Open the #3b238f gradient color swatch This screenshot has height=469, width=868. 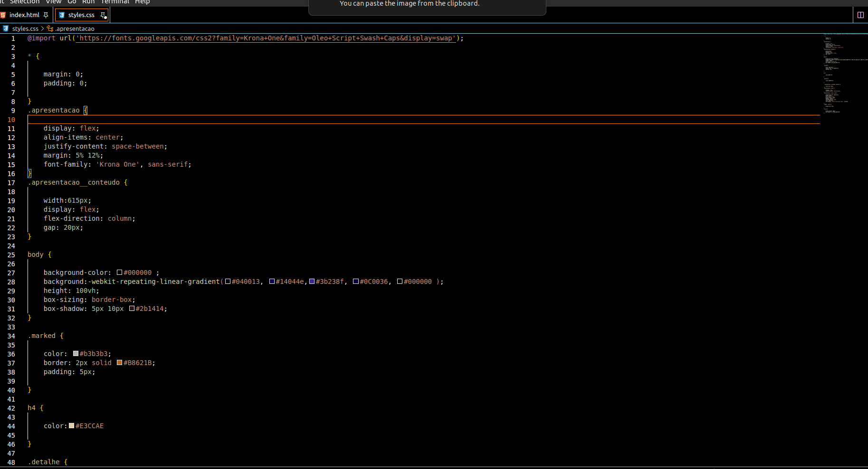pyautogui.click(x=312, y=281)
